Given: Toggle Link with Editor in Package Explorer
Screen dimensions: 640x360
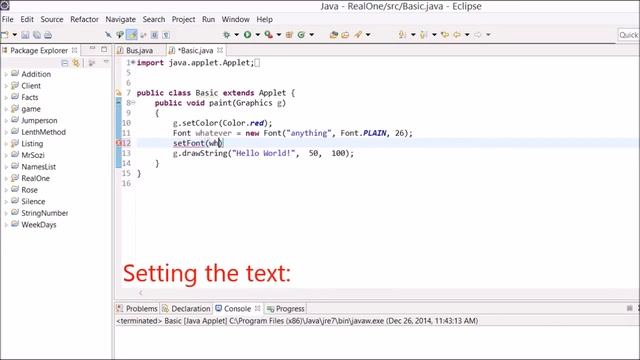Looking at the screenshot, I should pos(76,63).
